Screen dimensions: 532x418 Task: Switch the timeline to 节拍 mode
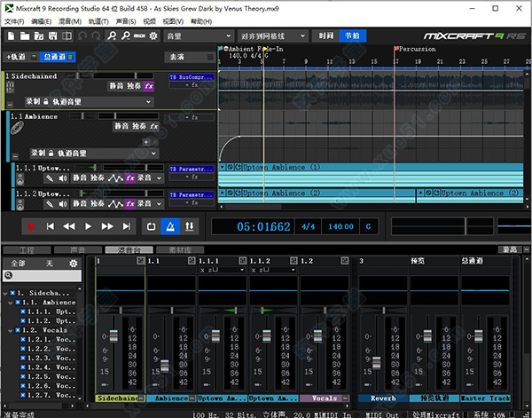353,35
